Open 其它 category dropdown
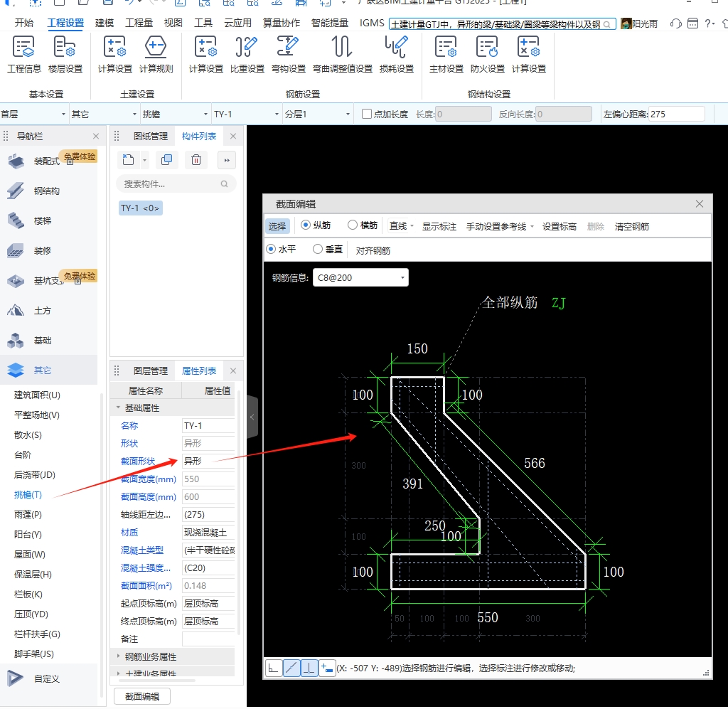The image size is (728, 709). [x=104, y=114]
